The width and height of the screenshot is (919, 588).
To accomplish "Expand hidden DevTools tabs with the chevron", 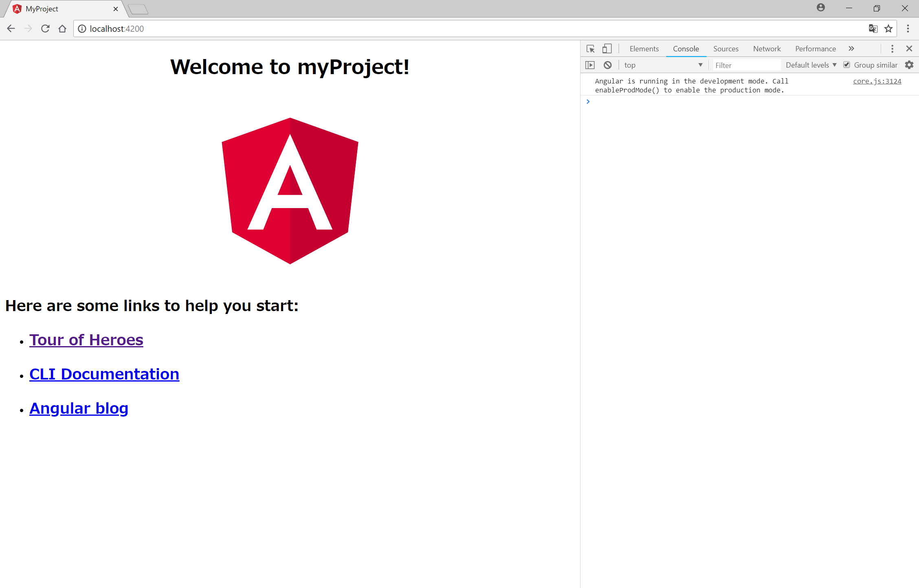I will [x=851, y=48].
